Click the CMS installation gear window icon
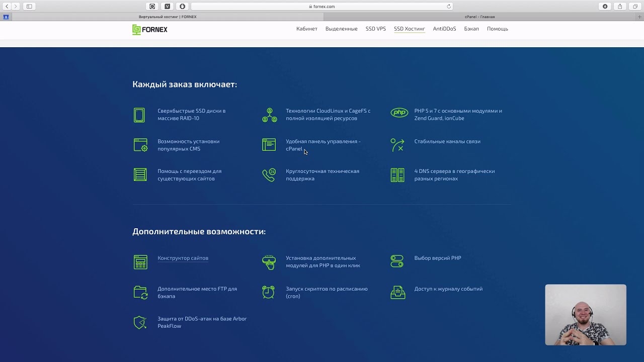This screenshot has width=644, height=362. tap(141, 145)
